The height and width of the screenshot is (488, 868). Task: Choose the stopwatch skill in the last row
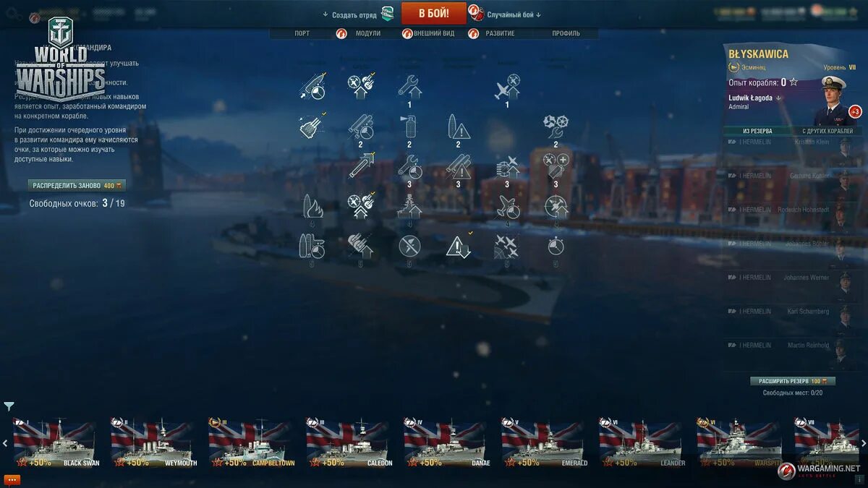(556, 246)
